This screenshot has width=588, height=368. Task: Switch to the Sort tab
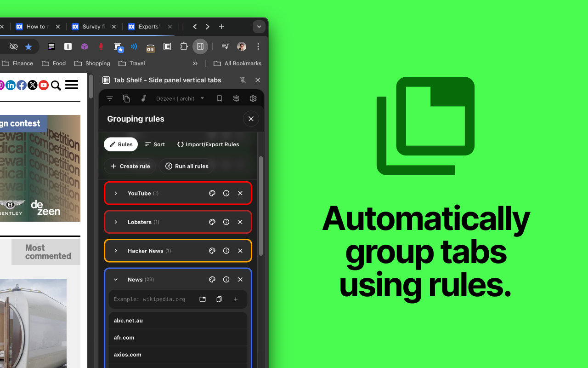tap(155, 144)
